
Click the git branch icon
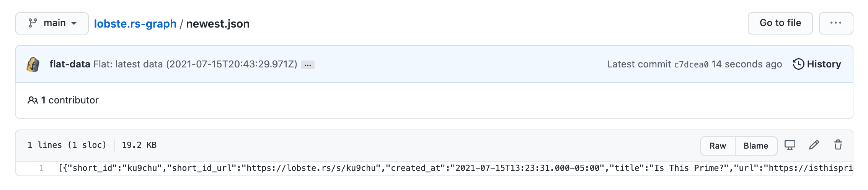coord(33,23)
